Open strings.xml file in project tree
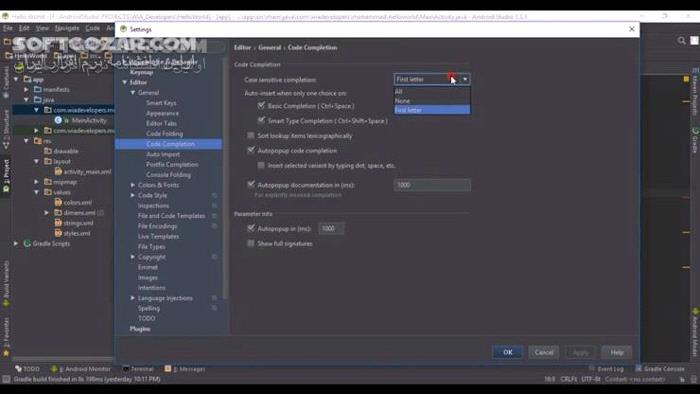The height and width of the screenshot is (394, 700). 79,223
